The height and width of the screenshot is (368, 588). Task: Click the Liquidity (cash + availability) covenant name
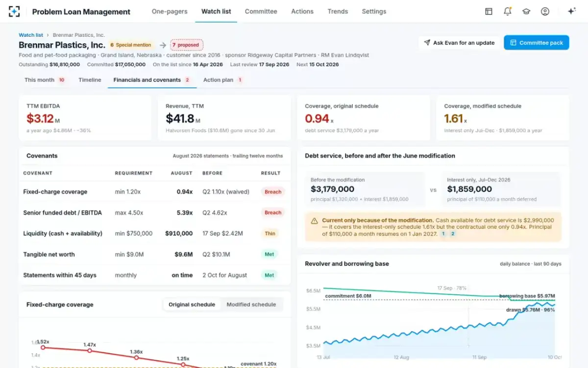point(63,234)
